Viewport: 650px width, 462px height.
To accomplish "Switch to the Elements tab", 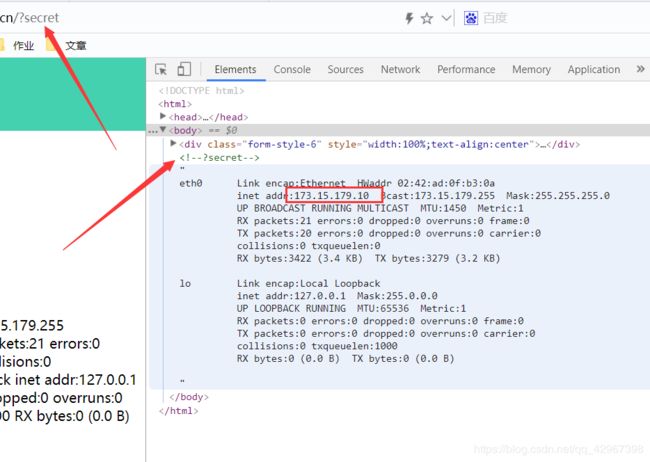I will coord(235,69).
